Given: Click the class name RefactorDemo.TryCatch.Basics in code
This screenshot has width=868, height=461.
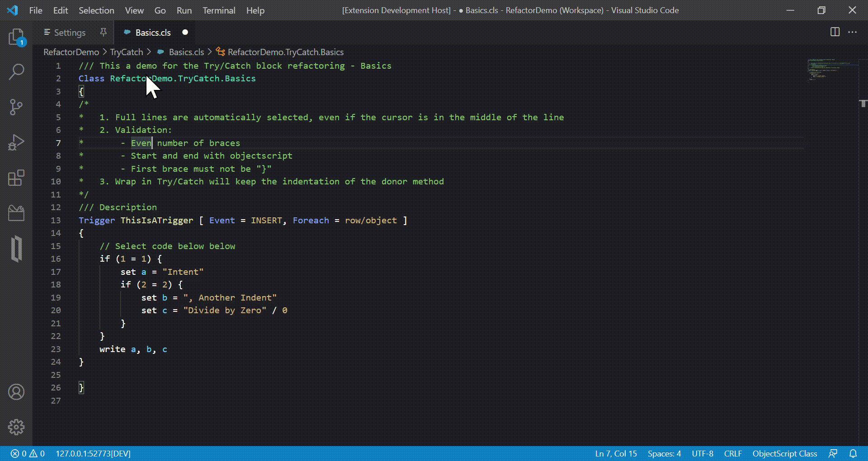Looking at the screenshot, I should click(183, 78).
